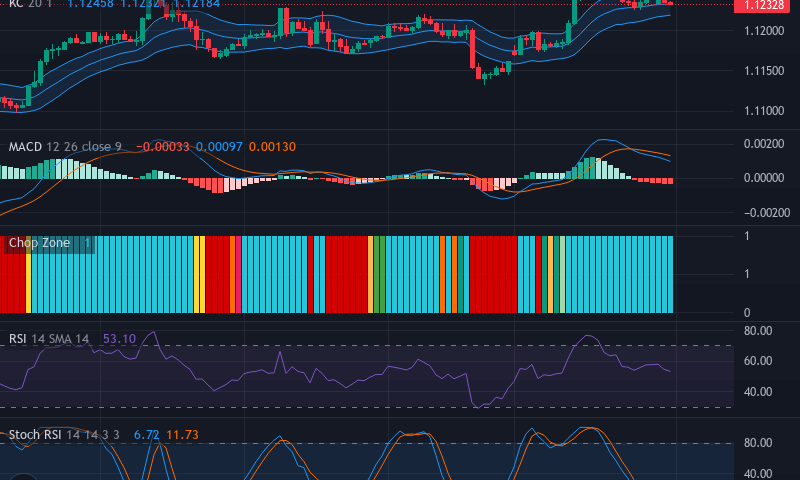
Task: Click the 0.00000 MACD axis label
Action: [x=764, y=178]
